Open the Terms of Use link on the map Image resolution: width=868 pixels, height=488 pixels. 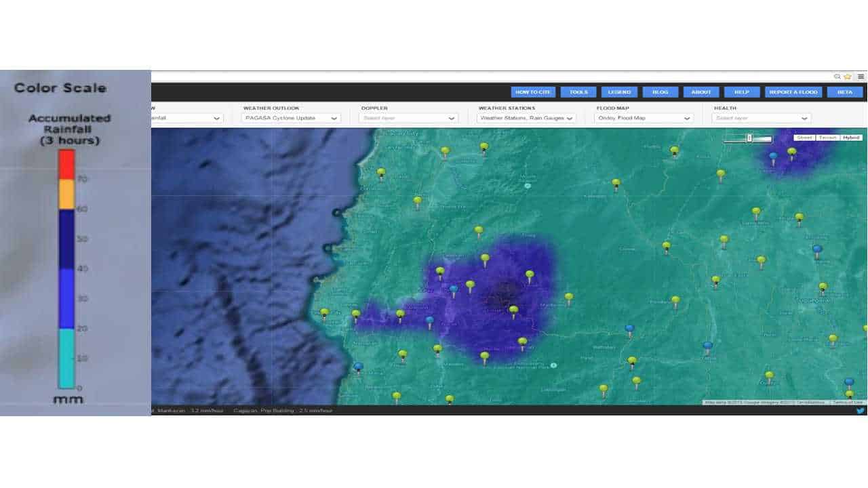[848, 403]
